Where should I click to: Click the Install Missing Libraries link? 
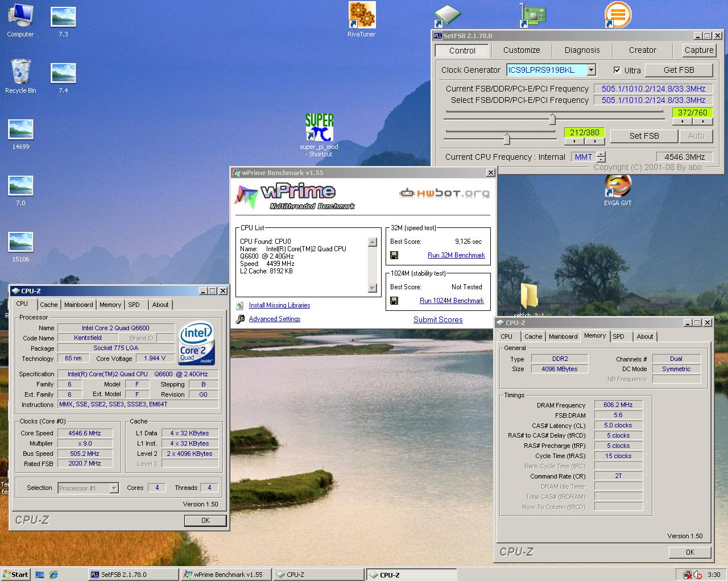coord(279,306)
